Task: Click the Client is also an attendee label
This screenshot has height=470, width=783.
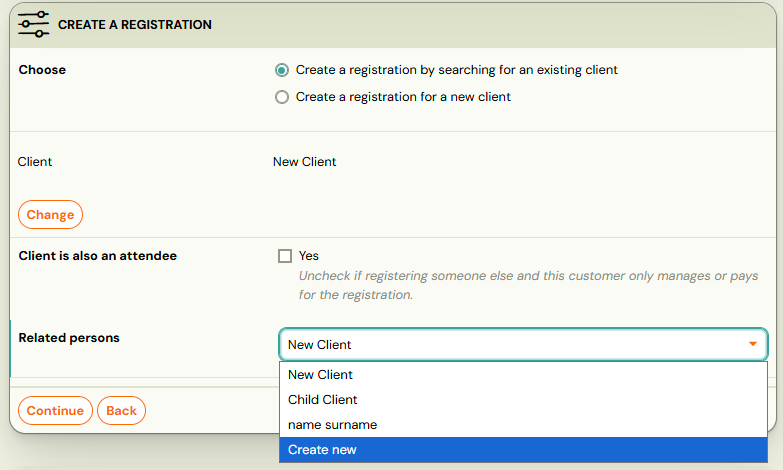Action: (97, 256)
